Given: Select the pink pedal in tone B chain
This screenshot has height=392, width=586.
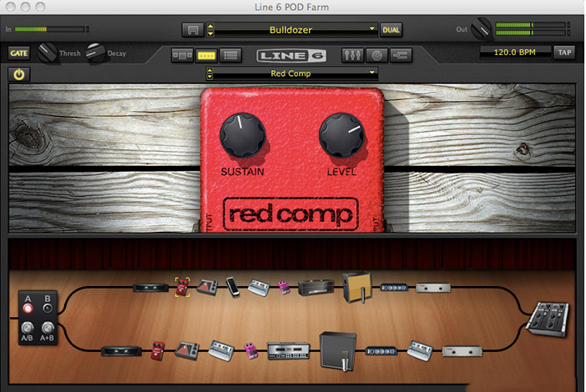Looking at the screenshot, I should click(251, 351).
